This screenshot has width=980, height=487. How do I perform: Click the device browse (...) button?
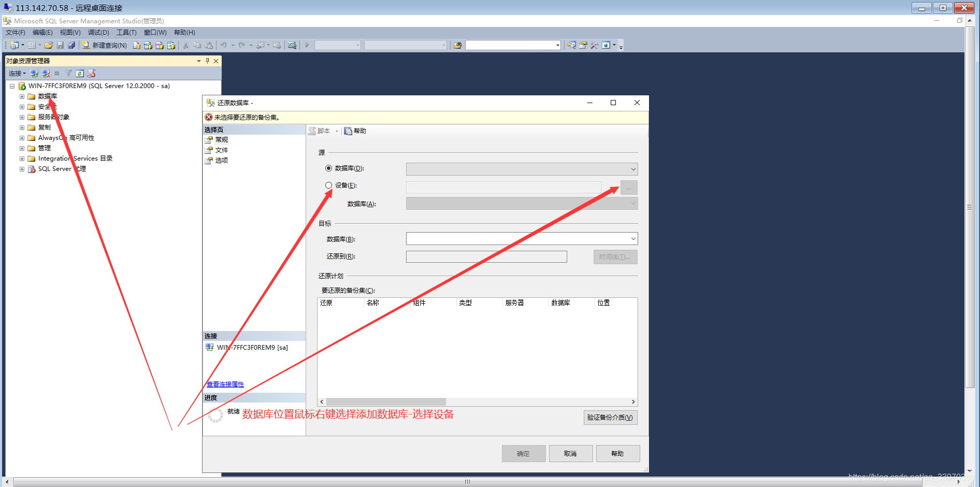pos(629,188)
